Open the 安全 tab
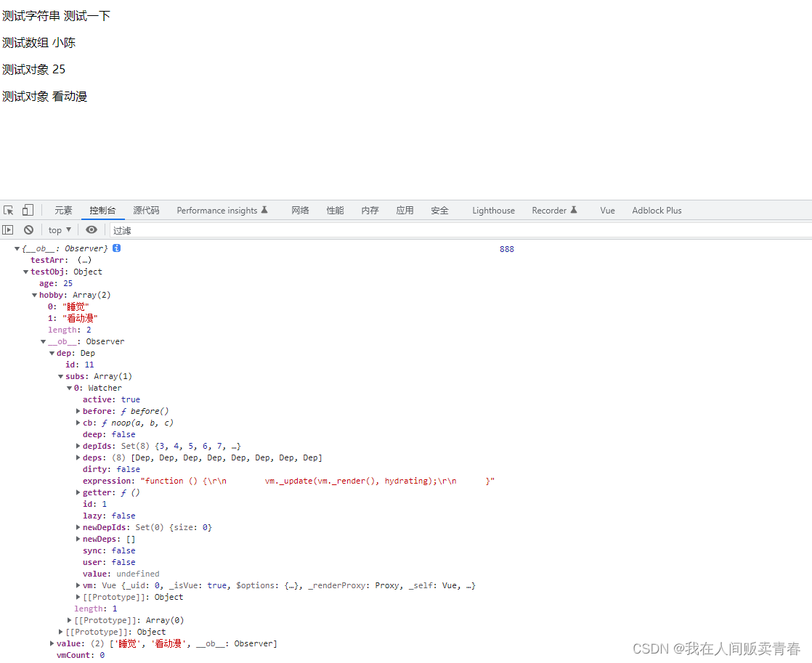Screen dimensions: 812x663 pos(439,211)
